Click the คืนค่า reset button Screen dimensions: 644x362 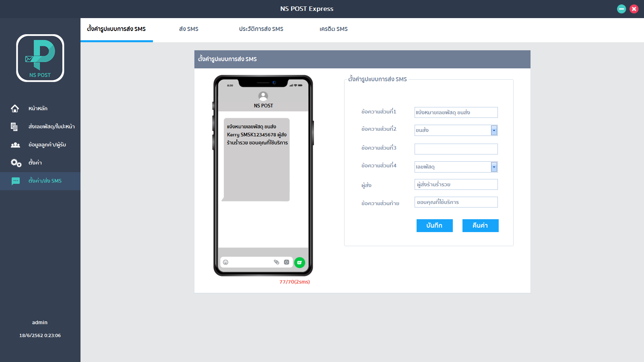pyautogui.click(x=481, y=226)
